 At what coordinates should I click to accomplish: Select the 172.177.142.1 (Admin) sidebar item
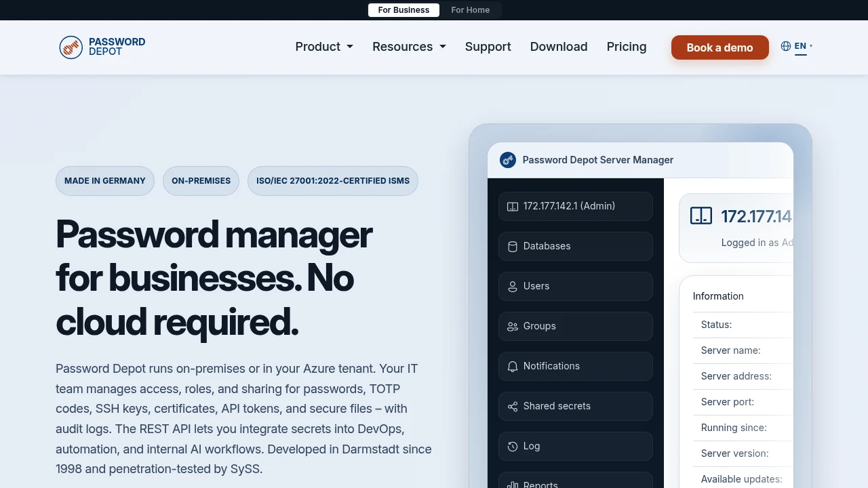[576, 206]
